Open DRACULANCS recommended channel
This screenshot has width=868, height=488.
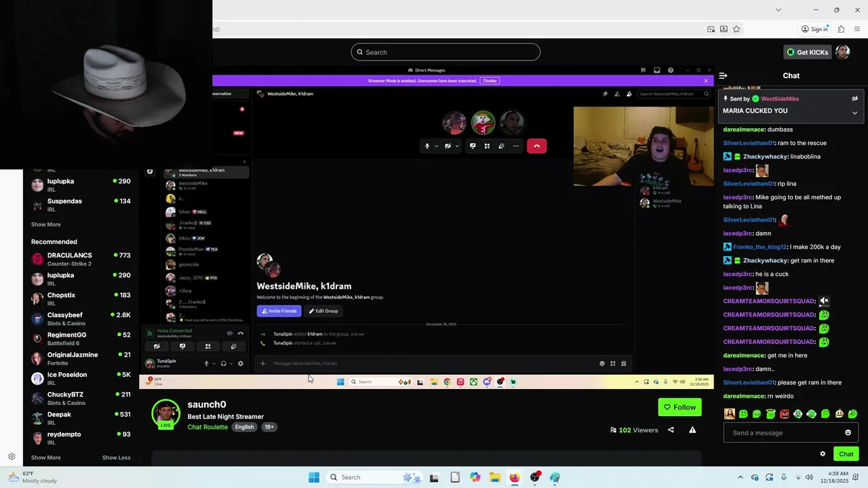coord(81,259)
